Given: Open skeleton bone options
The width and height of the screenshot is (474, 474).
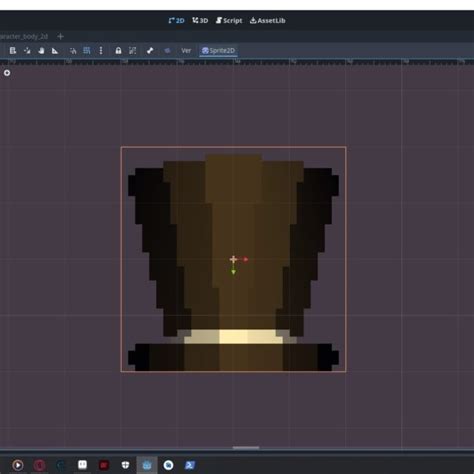Looking at the screenshot, I should click(150, 51).
